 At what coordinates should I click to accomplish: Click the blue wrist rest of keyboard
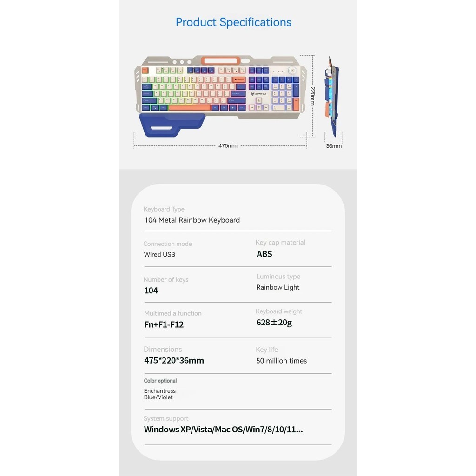(172, 125)
